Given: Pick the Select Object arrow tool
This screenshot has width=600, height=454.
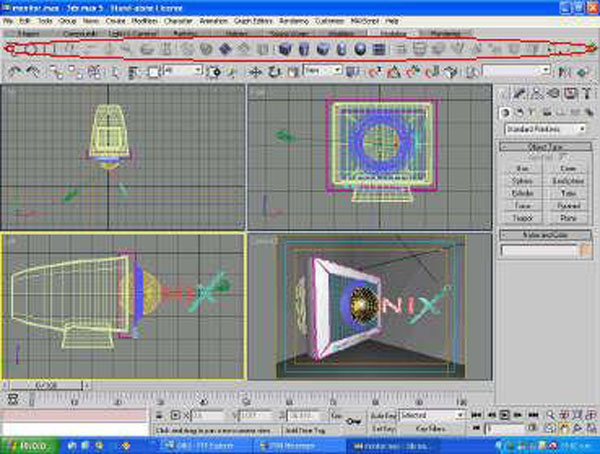Looking at the screenshot, I should coord(115,72).
